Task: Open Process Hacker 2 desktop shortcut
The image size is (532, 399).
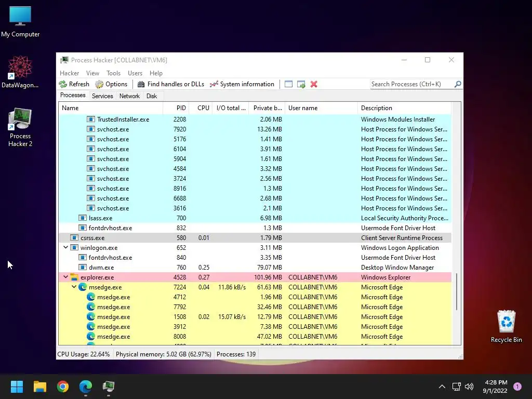Action: pyautogui.click(x=20, y=127)
